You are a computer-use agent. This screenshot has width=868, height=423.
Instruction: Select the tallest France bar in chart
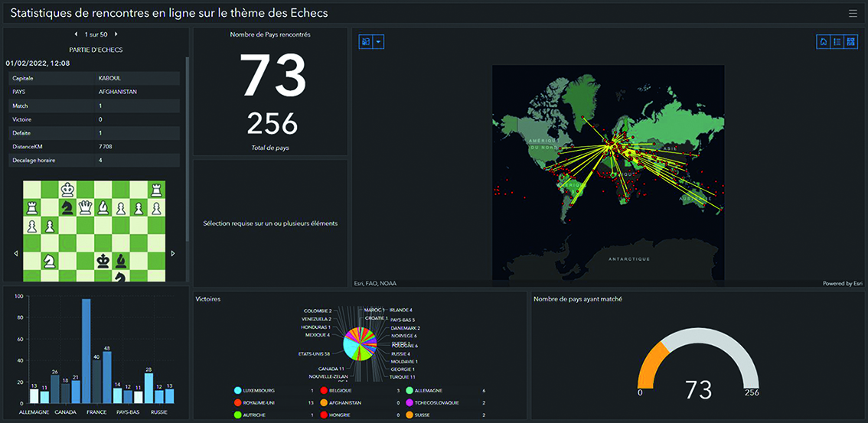(86, 350)
